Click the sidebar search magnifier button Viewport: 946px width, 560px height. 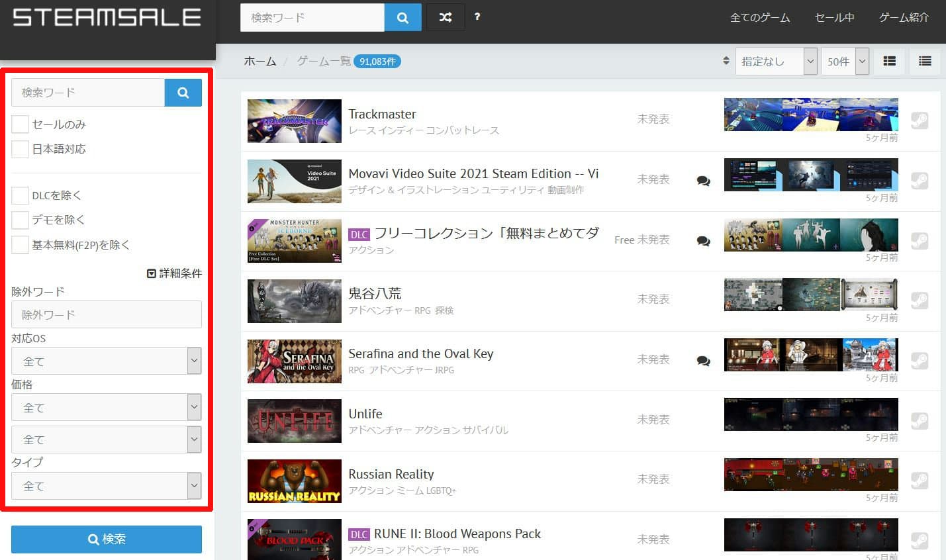[x=183, y=93]
